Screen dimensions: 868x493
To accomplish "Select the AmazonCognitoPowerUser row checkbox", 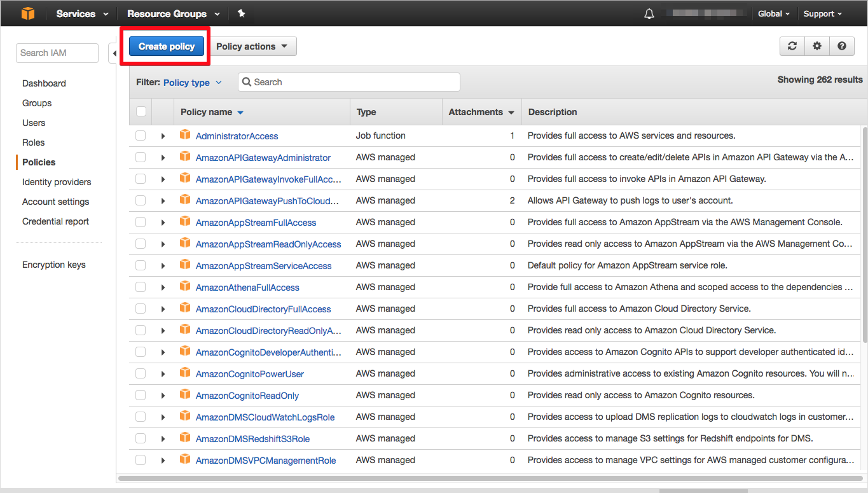I will pyautogui.click(x=141, y=373).
